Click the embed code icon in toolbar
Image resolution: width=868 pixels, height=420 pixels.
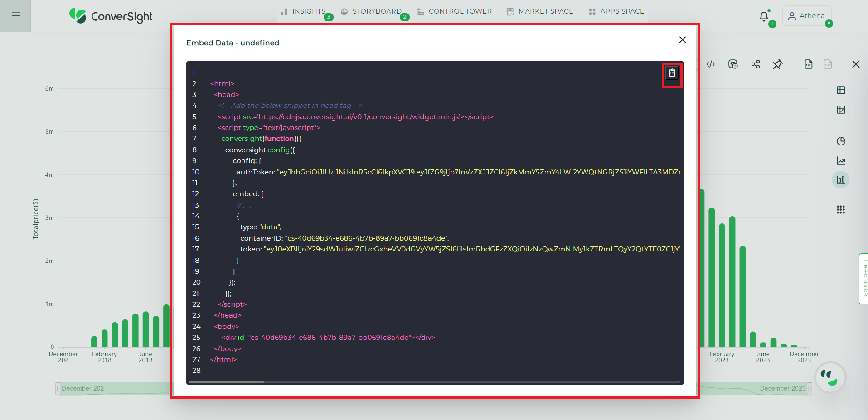[x=711, y=64]
